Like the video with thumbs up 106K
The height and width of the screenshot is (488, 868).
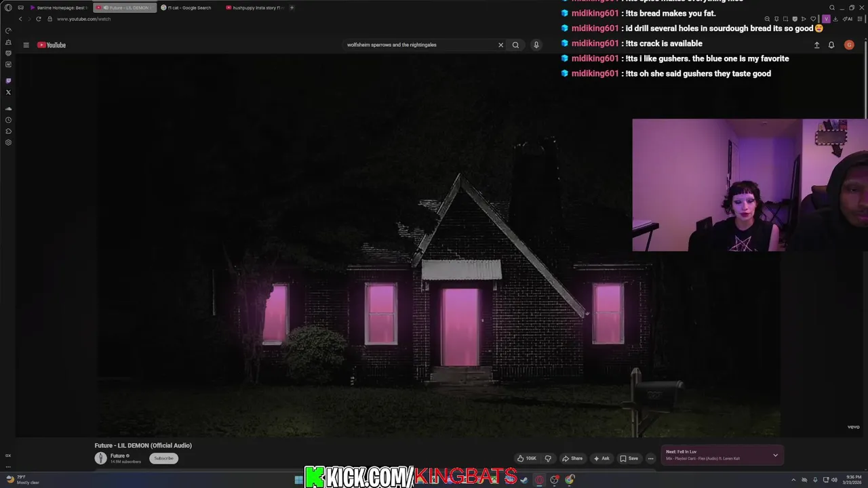coord(527,458)
